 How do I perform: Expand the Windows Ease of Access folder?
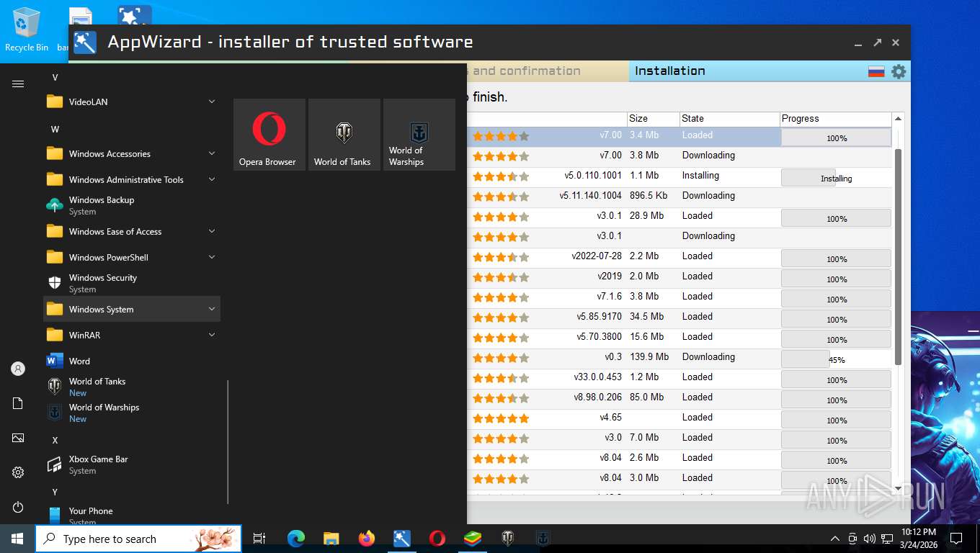click(132, 232)
